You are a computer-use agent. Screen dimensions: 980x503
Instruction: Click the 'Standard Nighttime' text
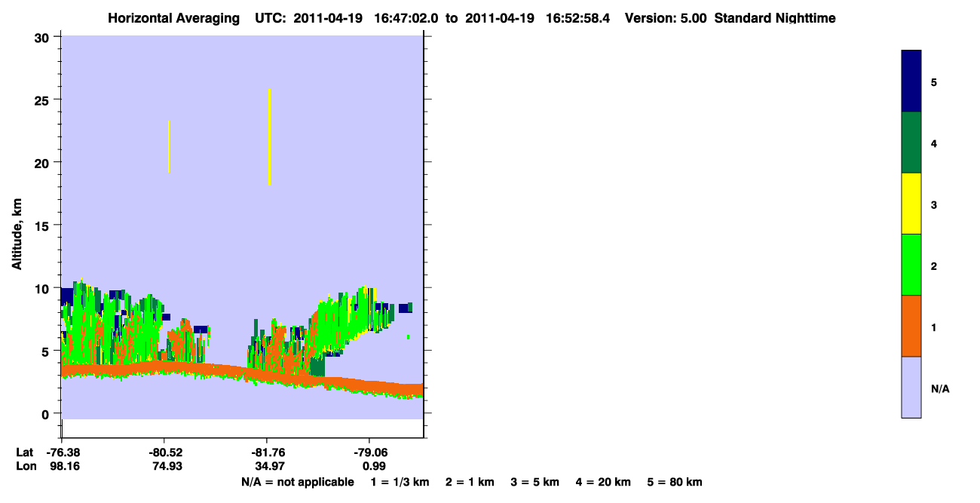(x=773, y=18)
